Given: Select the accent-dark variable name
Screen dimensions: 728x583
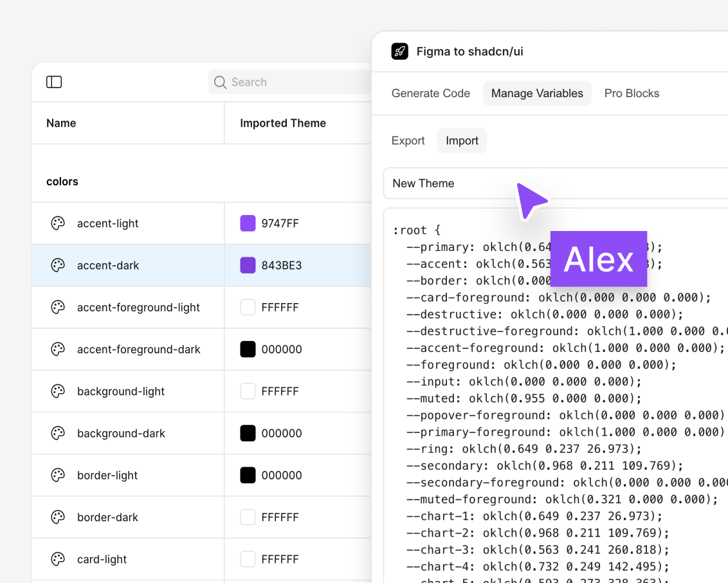Looking at the screenshot, I should point(107,265).
